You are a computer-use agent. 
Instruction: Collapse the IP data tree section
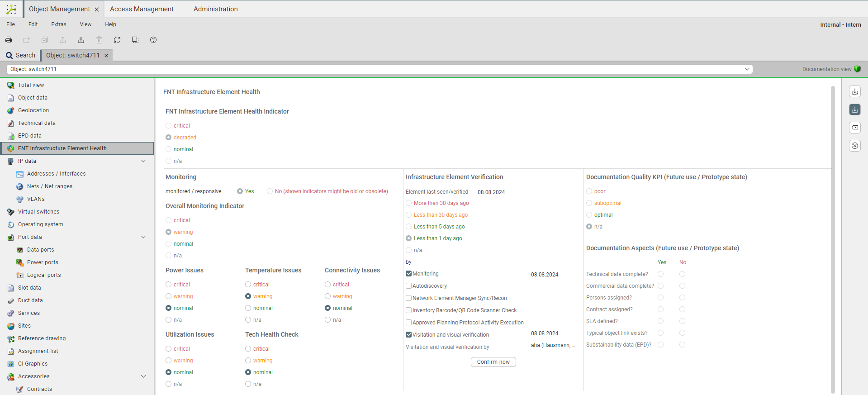coord(143,161)
